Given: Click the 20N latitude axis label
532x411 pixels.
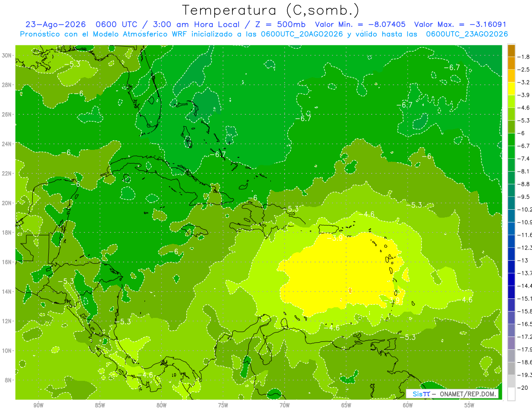Looking at the screenshot, I should (8, 203).
